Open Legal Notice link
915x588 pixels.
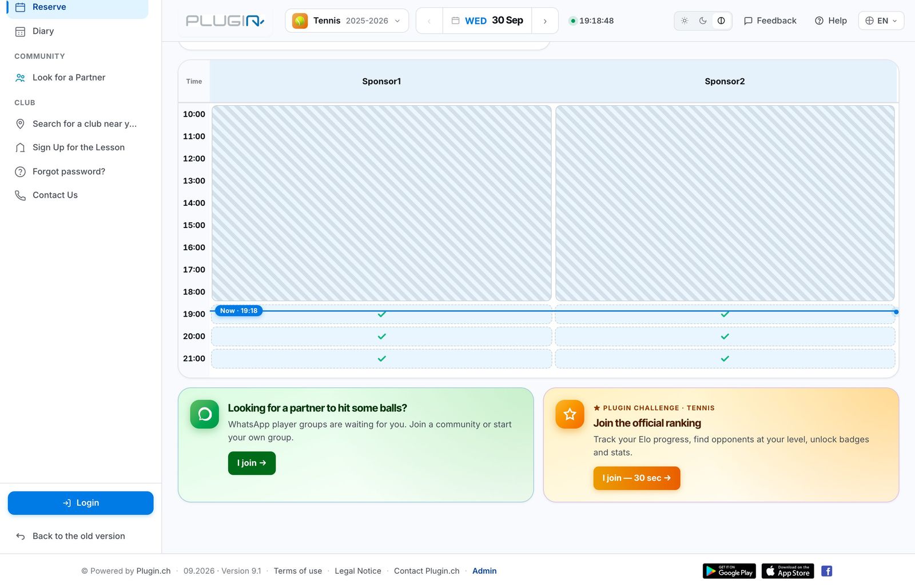(358, 571)
